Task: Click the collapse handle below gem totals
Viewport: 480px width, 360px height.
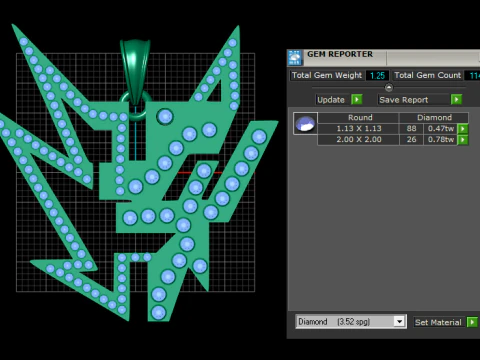Action: [389, 88]
